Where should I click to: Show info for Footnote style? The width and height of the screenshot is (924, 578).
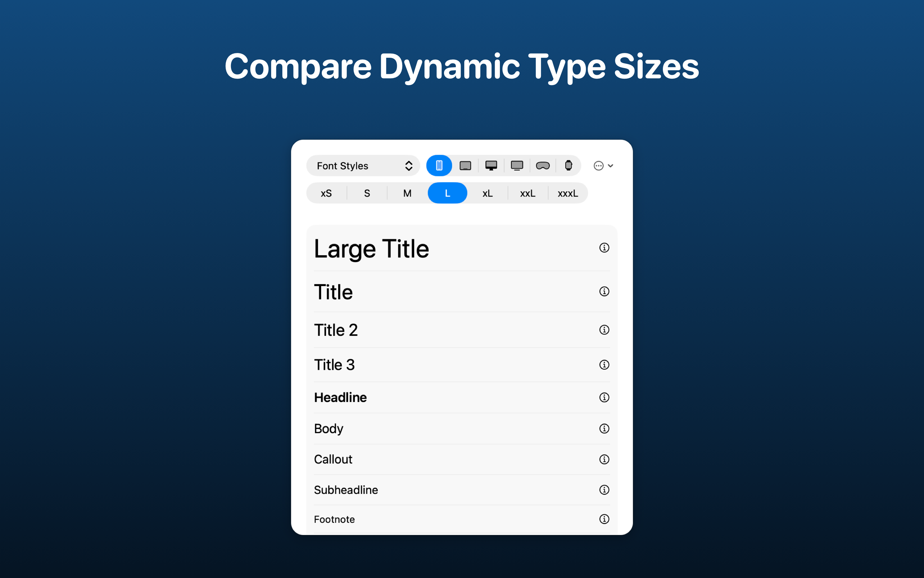[x=604, y=519]
